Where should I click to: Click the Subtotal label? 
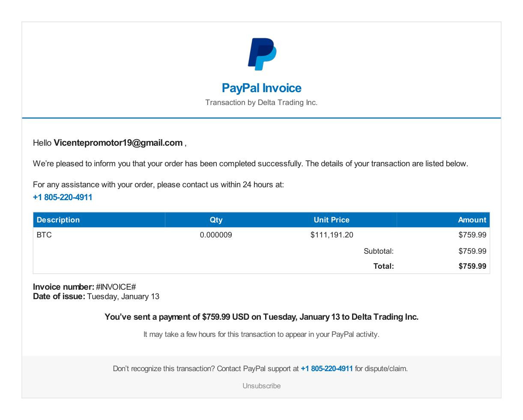pyautogui.click(x=379, y=251)
